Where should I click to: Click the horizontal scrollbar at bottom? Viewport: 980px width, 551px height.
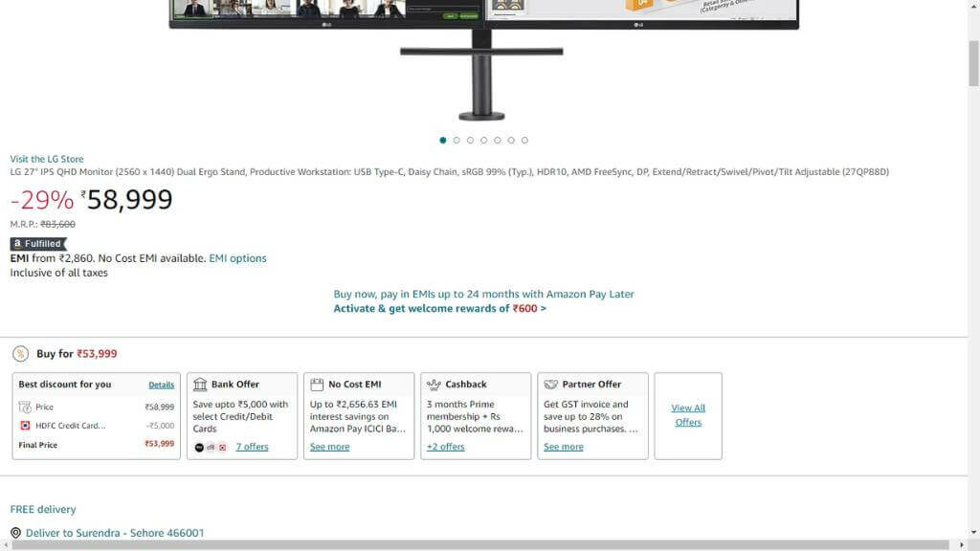(480, 545)
